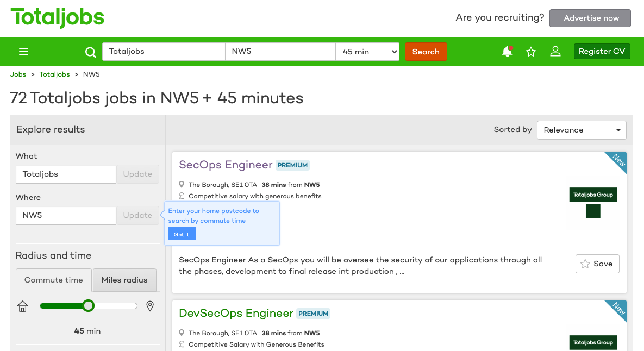
Task: Click the location pin on DevSecOps Engineer listing
Action: 182,333
